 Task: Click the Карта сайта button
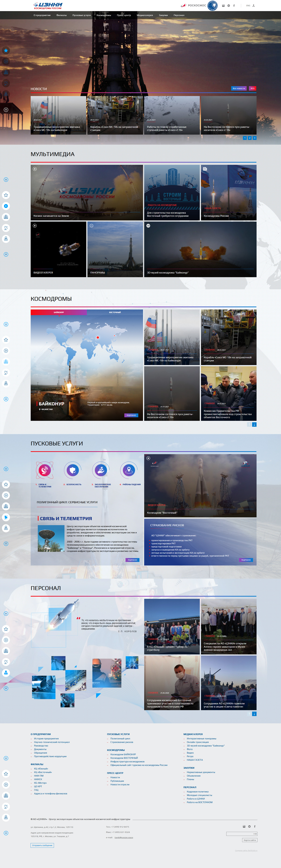[250, 840]
